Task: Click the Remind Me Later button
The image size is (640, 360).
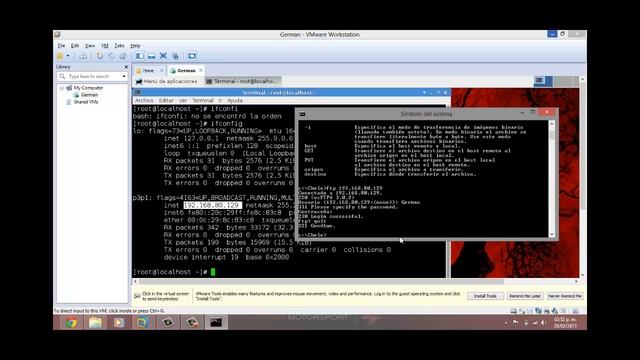Action: point(524,296)
